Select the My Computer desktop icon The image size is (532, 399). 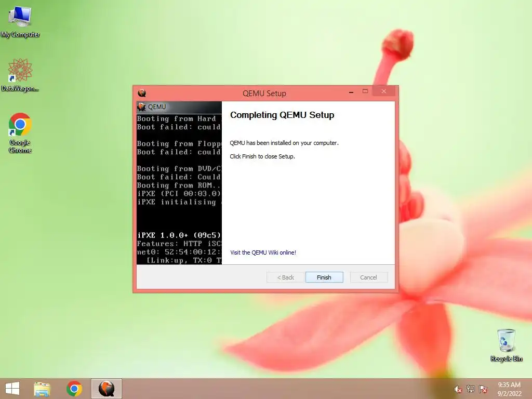(20, 22)
